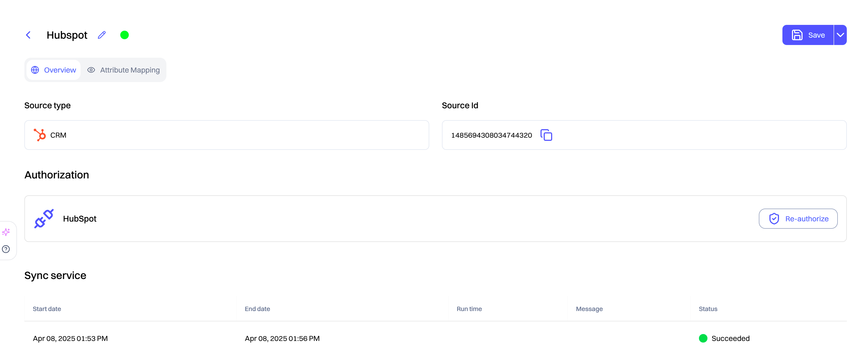This screenshot has width=868, height=360.
Task: Click the Authorization section heading
Action: coord(57,175)
